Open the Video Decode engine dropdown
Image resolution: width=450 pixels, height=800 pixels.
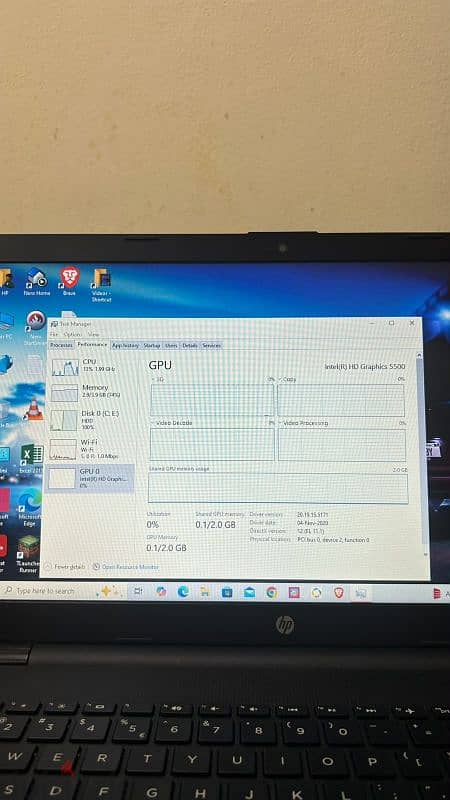172,423
